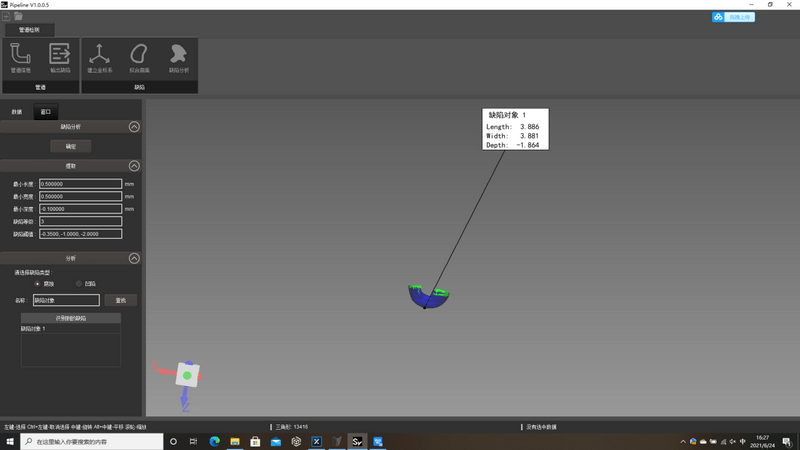
Task: Collapse the 分析 section chevron
Action: [134, 258]
